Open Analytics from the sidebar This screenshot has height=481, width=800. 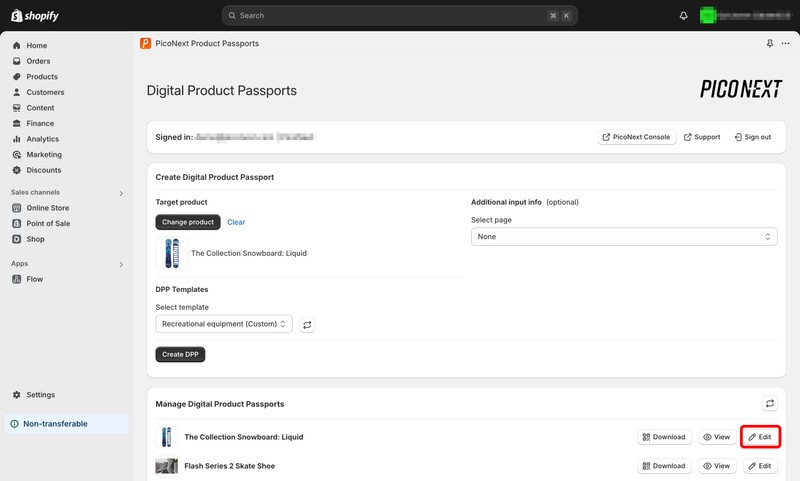coord(42,139)
